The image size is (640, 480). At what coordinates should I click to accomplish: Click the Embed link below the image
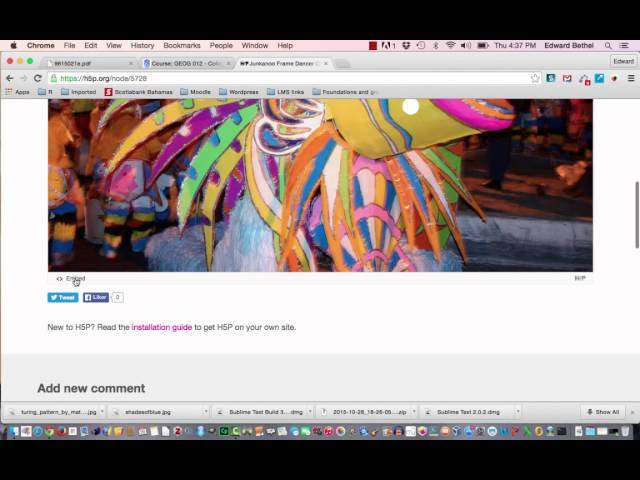pyautogui.click(x=71, y=279)
